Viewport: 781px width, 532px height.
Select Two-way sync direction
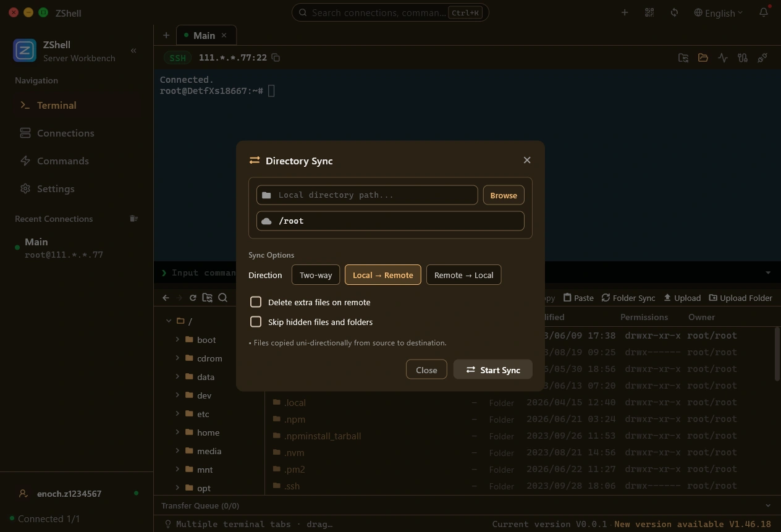pyautogui.click(x=316, y=275)
